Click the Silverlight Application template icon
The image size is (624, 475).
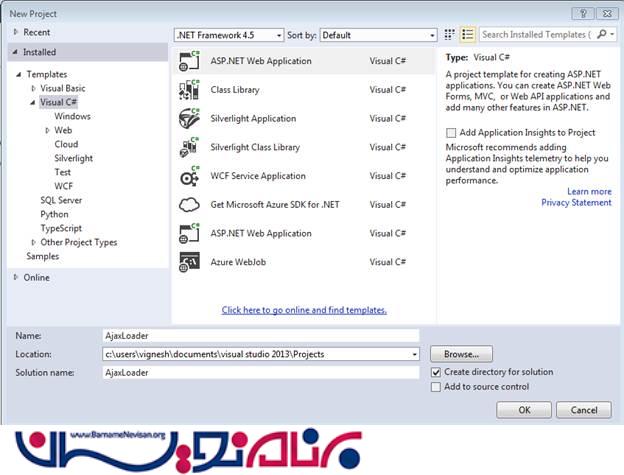[x=190, y=118]
